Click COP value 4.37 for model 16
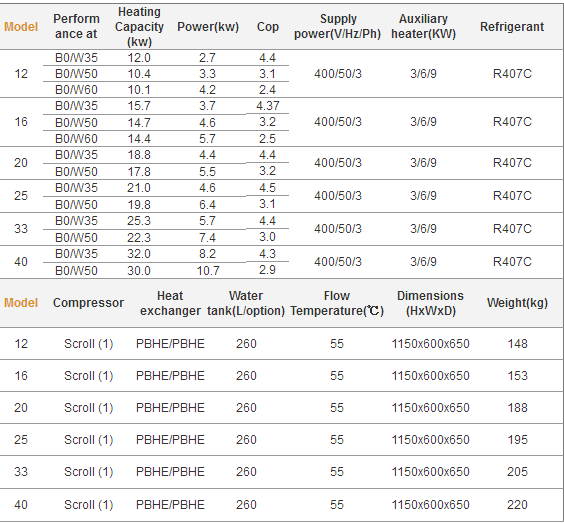This screenshot has width=564, height=523. [268, 106]
